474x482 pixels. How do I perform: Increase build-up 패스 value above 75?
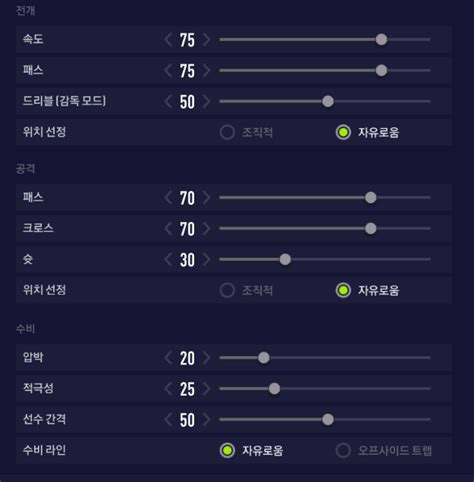point(206,71)
